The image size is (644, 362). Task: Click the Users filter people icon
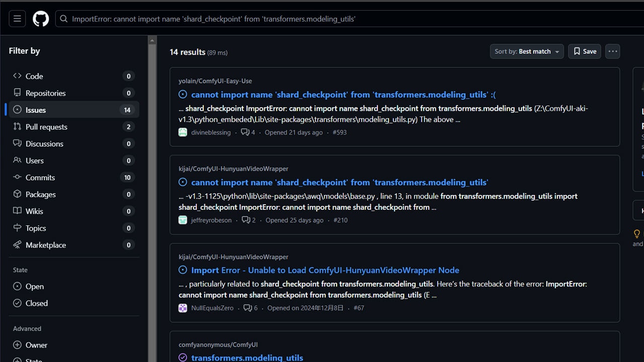[x=17, y=160]
